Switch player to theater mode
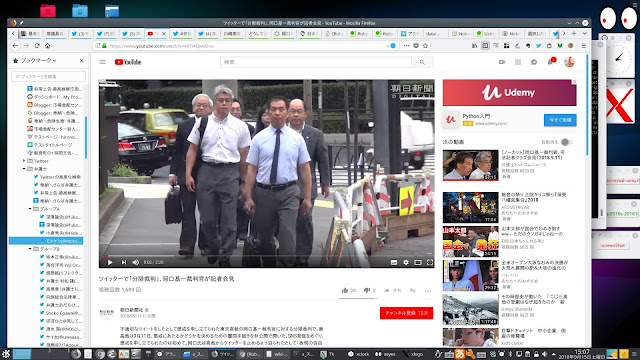Viewport: 640px width, 360px height. coord(418,262)
